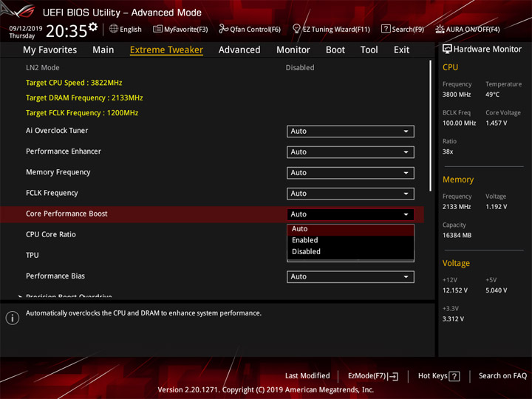Image resolution: width=532 pixels, height=399 pixels.
Task: Click the settings gear next to the clock
Action: pos(93,27)
